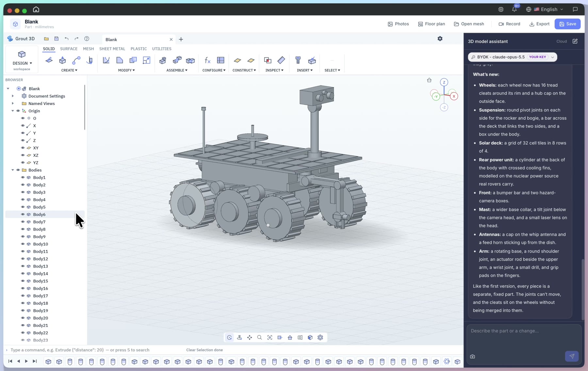Hide the XY origin plane

(x=23, y=148)
